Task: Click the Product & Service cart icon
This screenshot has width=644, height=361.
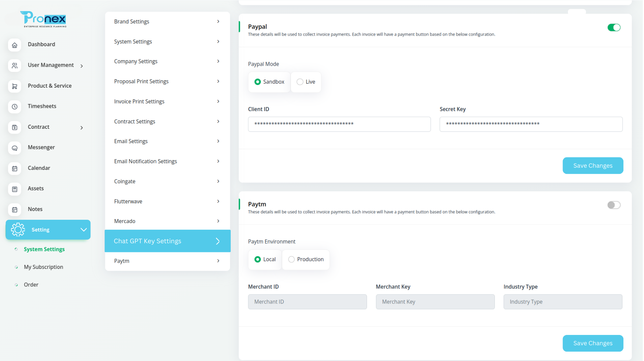Action: click(x=15, y=86)
